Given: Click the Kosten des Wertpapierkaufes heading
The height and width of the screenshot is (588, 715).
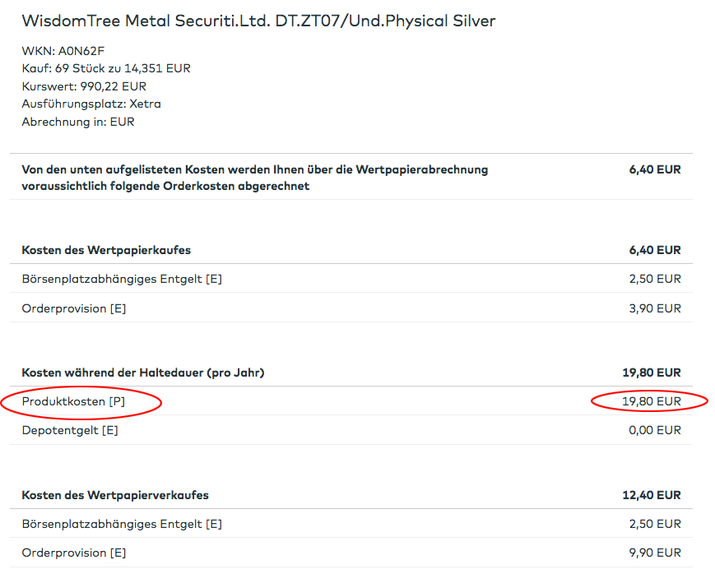Looking at the screenshot, I should [106, 250].
